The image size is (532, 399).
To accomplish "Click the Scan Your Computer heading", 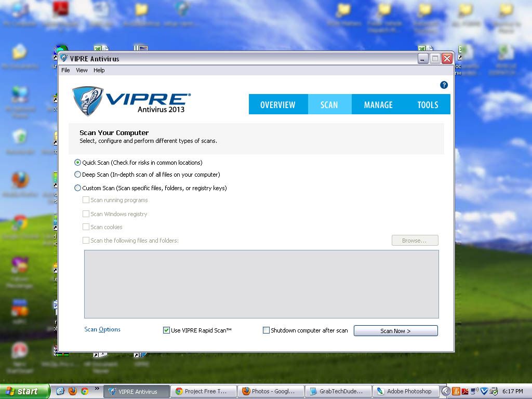I will pos(114,132).
